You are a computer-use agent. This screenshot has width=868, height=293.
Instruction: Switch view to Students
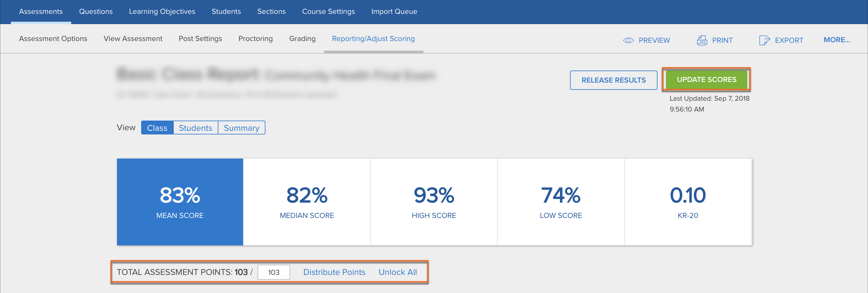pyautogui.click(x=195, y=128)
